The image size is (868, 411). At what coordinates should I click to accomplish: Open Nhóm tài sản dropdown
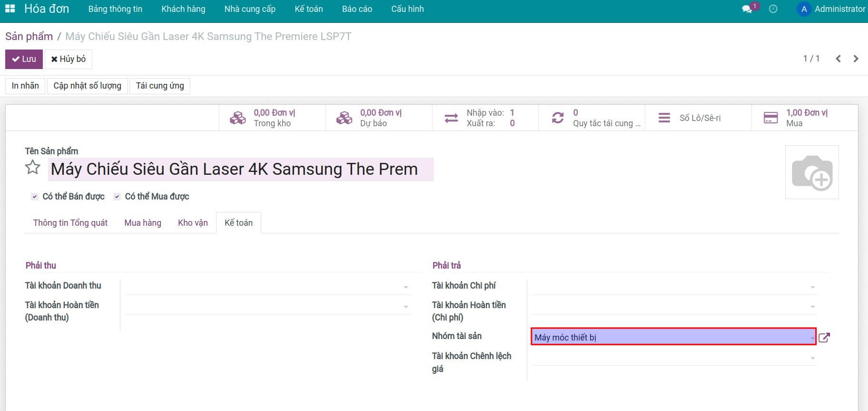[812, 338]
